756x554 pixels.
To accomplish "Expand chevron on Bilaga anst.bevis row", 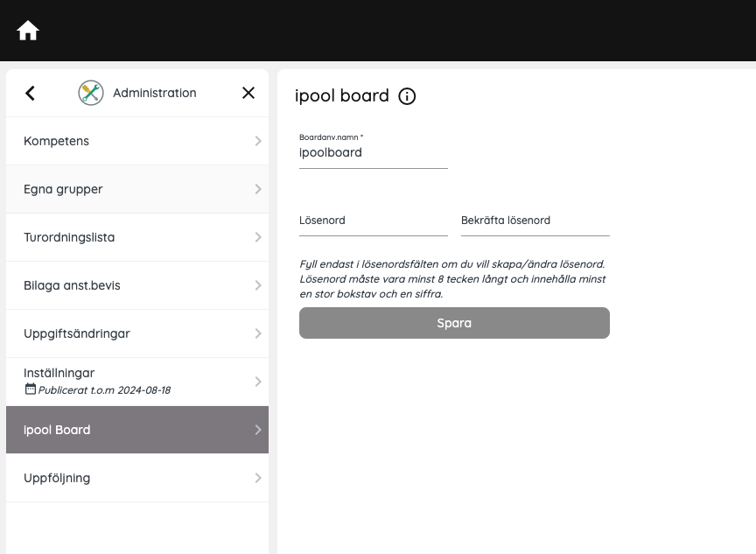I will pos(258,285).
